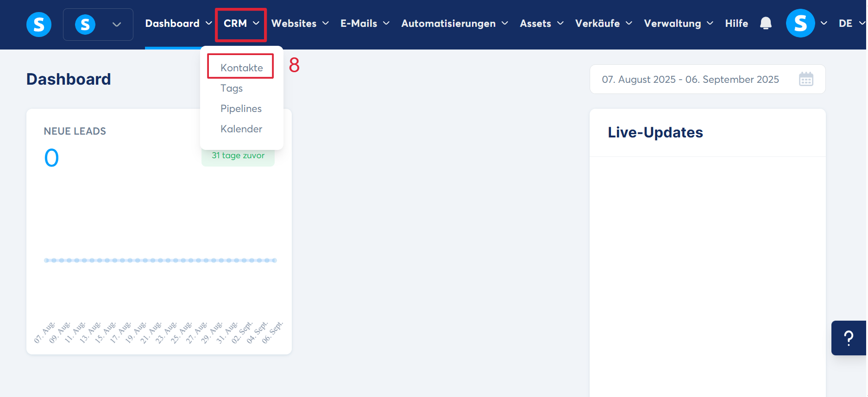Viewport: 868px width, 397px height.
Task: Click the profile avatar in header
Action: pyautogui.click(x=800, y=23)
